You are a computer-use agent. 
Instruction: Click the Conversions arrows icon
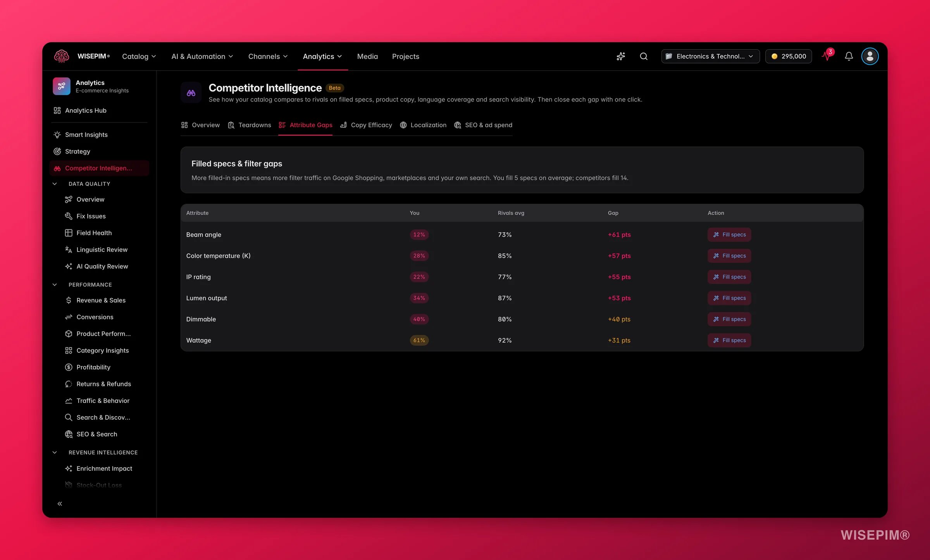69,317
